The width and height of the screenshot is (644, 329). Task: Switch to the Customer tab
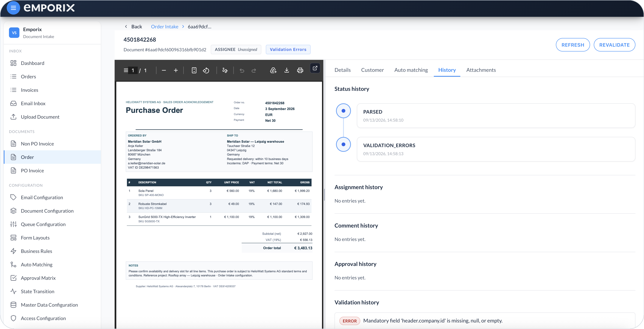tap(372, 70)
